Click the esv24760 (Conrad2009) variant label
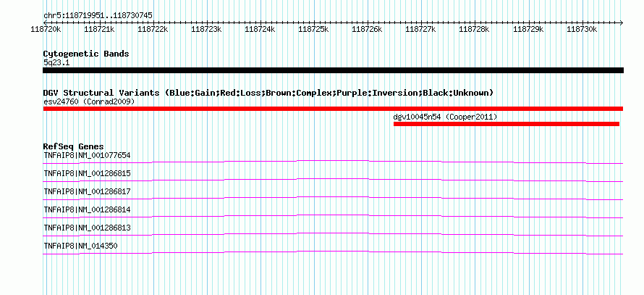This screenshot has width=644, height=295. (89, 101)
